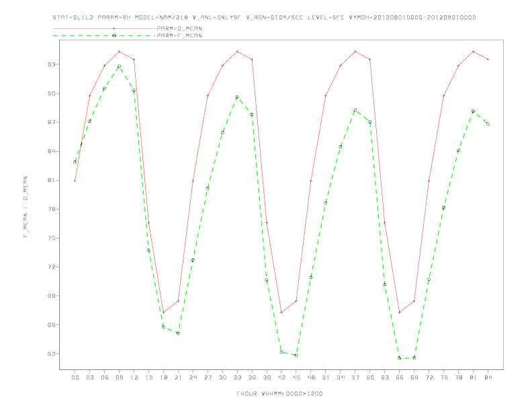The image size is (532, 411).
Task: Click the PARM=F_MEAN legend label
Action: pyautogui.click(x=179, y=36)
